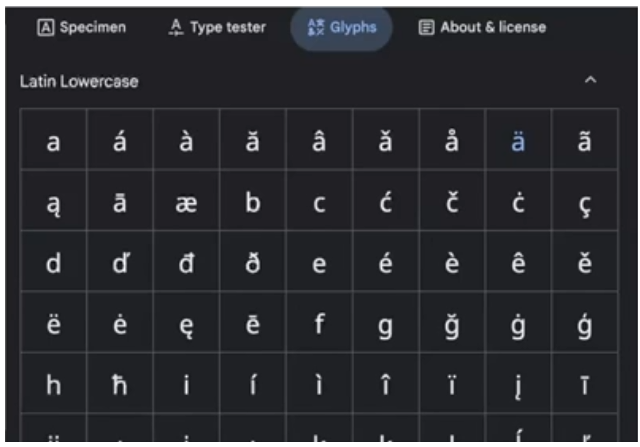Pick the highlighted a with diaeresis glyph
Viewport: 640px width, 447px height.
pyautogui.click(x=518, y=142)
